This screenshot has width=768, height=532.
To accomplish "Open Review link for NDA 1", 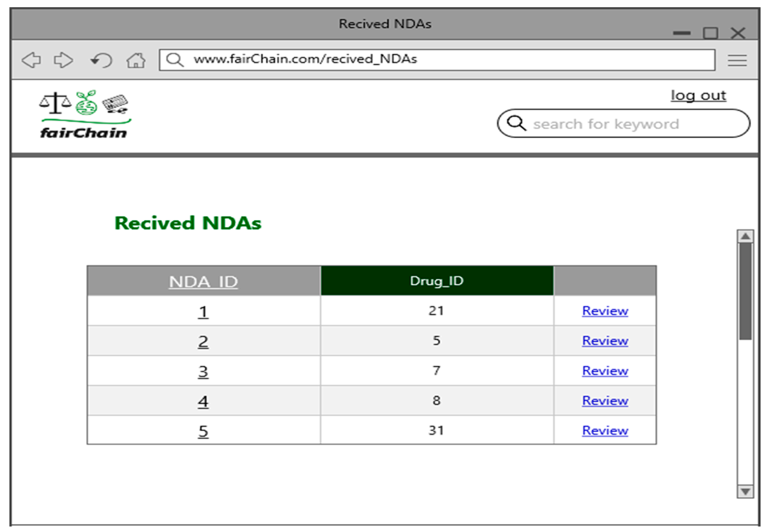I will pos(605,311).
